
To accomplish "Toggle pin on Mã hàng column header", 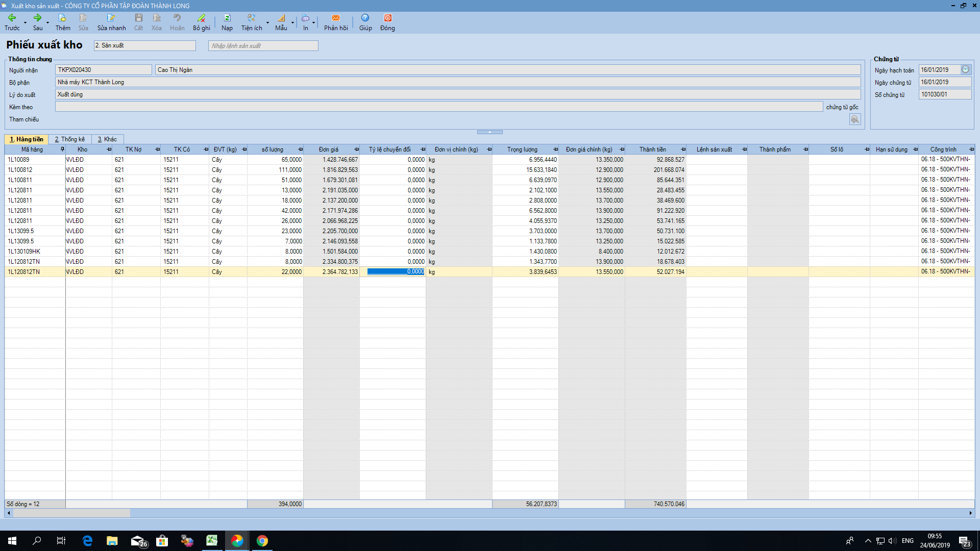I will pyautogui.click(x=62, y=149).
